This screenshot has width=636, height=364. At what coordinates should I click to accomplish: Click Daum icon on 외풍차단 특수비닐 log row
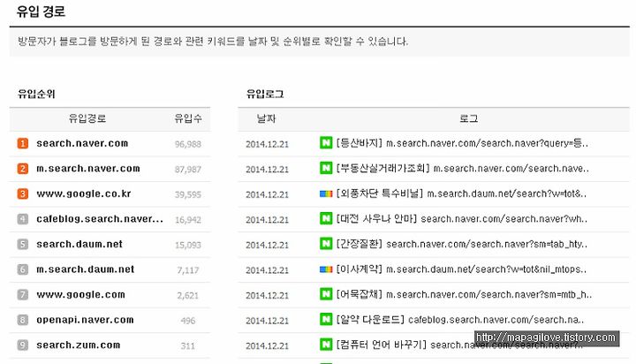click(326, 194)
